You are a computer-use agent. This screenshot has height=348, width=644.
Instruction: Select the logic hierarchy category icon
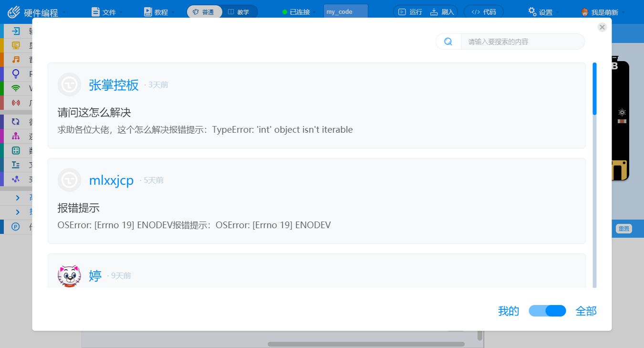point(16,136)
